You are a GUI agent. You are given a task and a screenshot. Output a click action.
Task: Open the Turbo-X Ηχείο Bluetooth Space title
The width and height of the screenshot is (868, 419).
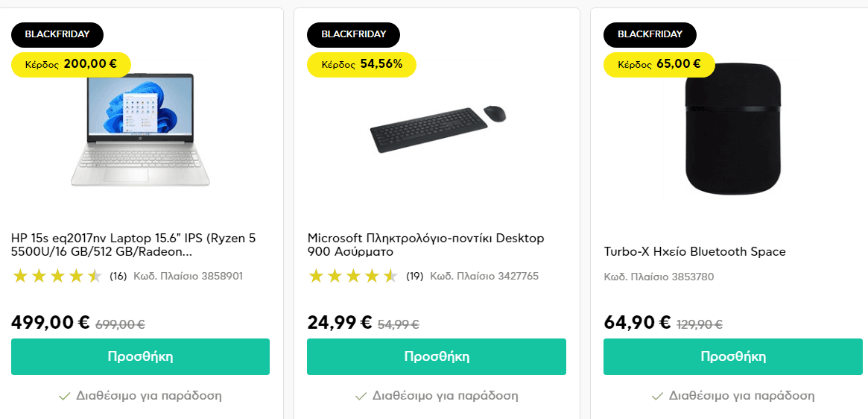coord(694,251)
